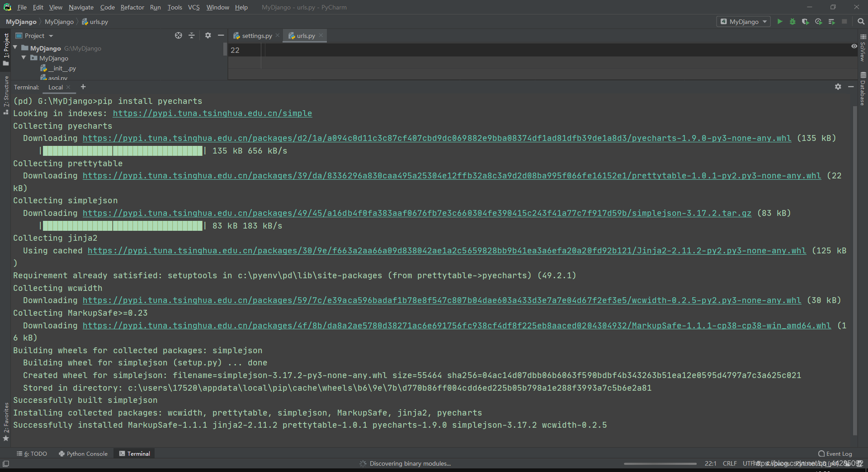Open the View menu
The image size is (868, 472).
point(56,7)
